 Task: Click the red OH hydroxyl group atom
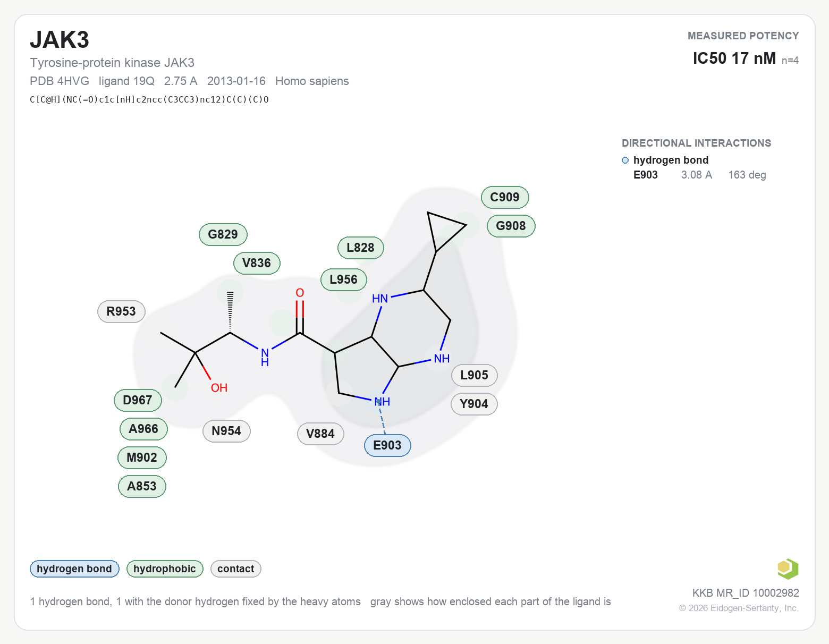(219, 388)
